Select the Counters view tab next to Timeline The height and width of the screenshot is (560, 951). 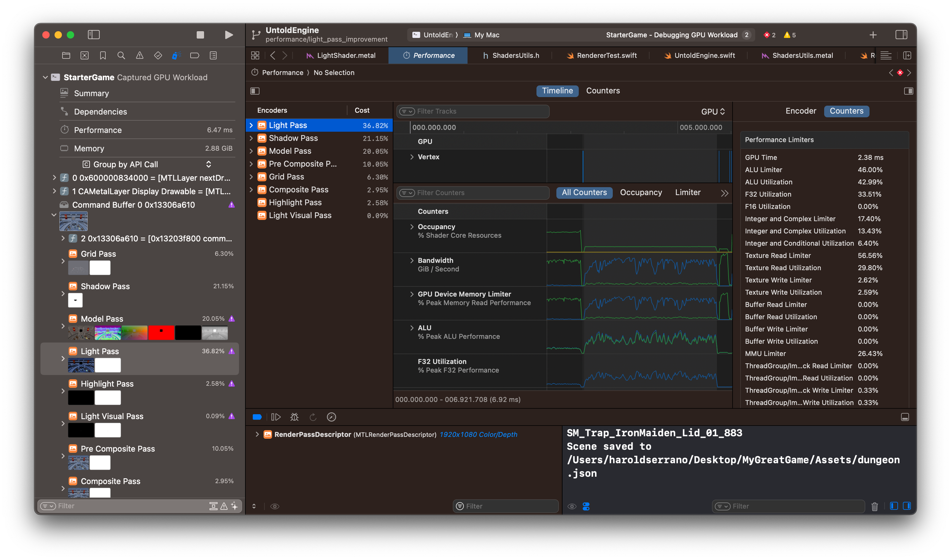[x=603, y=91]
